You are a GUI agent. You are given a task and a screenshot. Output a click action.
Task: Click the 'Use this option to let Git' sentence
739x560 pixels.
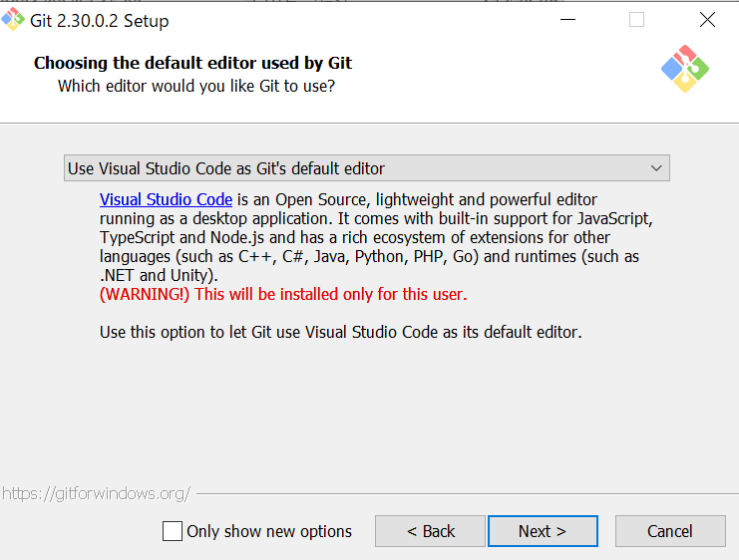pos(340,332)
